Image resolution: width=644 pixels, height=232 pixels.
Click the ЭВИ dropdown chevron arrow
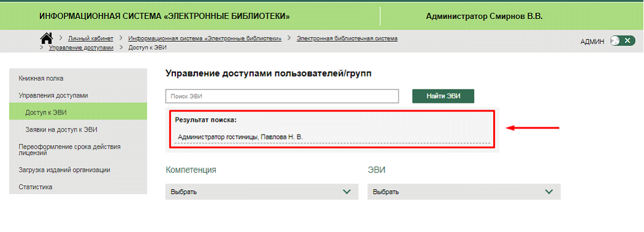tap(549, 192)
